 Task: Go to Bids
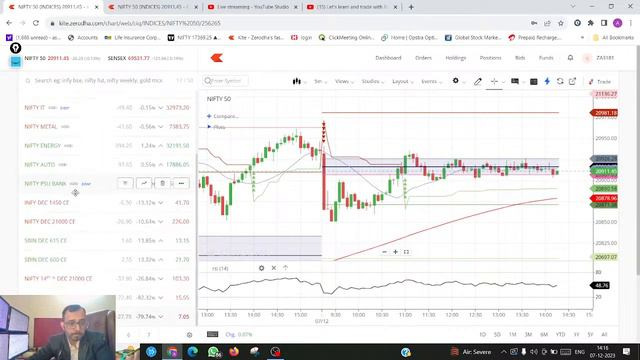click(520, 58)
